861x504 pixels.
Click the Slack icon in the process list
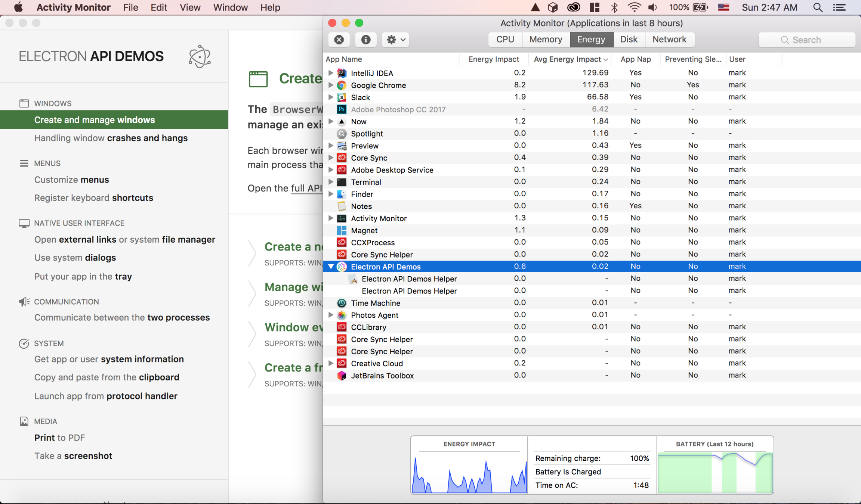342,97
